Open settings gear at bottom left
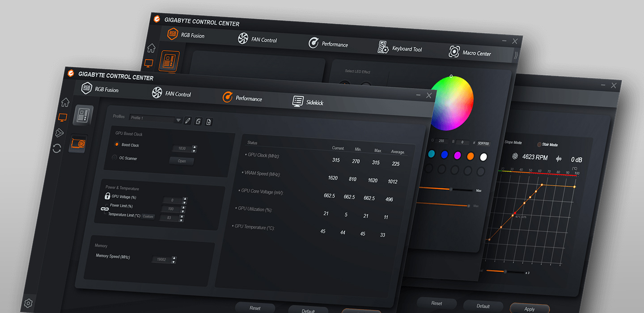The width and height of the screenshot is (644, 313). click(x=28, y=303)
